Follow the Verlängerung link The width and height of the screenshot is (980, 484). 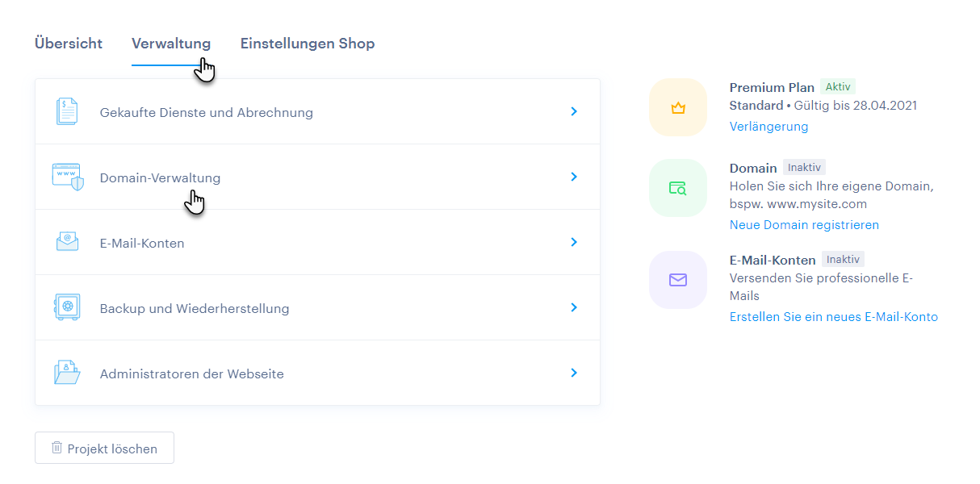point(769,127)
